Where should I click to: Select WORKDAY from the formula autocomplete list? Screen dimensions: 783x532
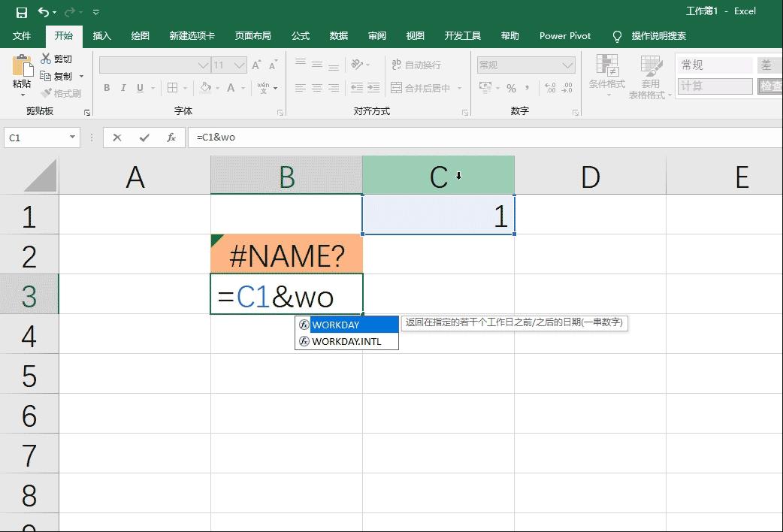click(334, 324)
